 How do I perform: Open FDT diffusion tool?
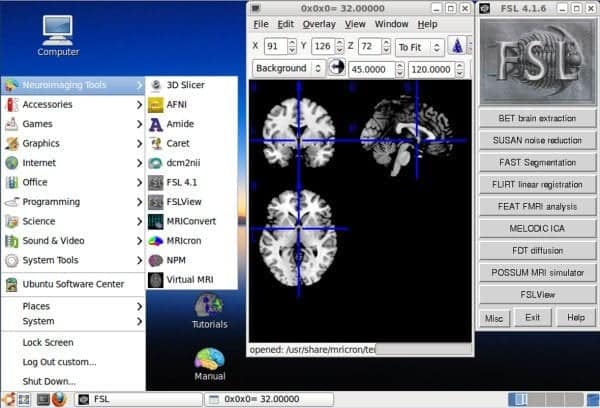[x=537, y=251]
